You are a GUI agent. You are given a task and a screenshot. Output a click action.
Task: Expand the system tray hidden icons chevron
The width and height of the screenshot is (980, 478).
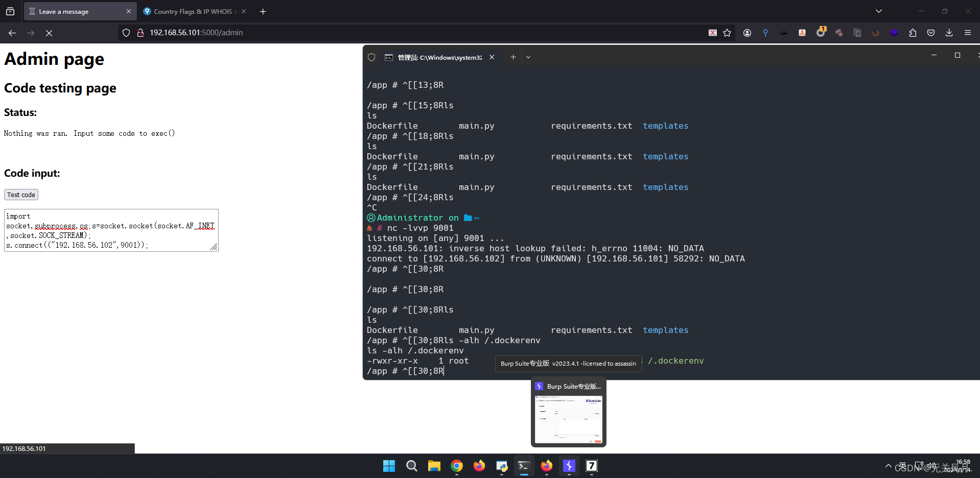coord(889,466)
